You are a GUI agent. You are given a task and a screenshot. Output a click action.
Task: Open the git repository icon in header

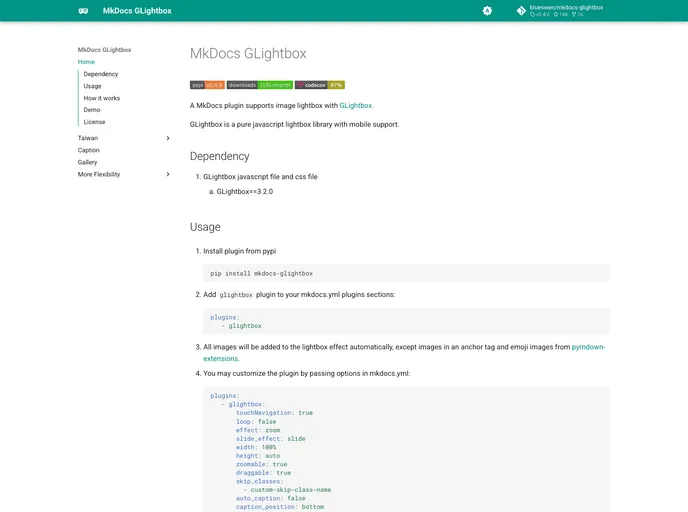coord(521,11)
